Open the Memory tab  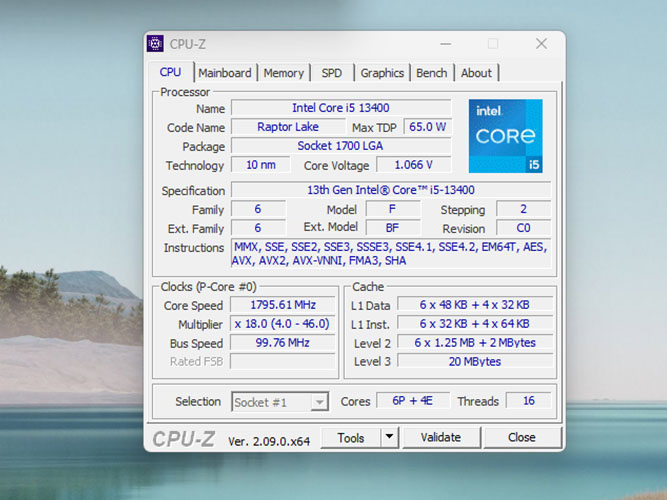[x=284, y=73]
